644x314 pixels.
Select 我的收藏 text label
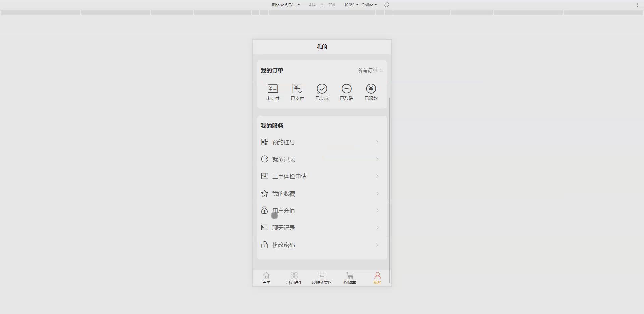(x=284, y=194)
